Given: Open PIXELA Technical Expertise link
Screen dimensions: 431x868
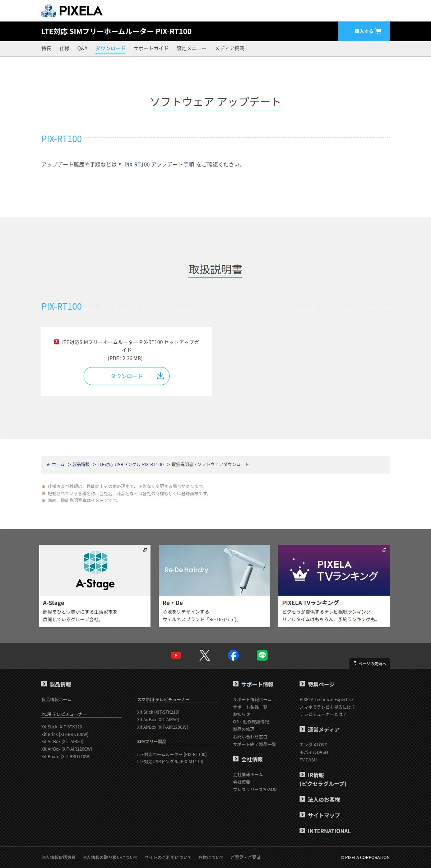Looking at the screenshot, I should click(x=326, y=699).
